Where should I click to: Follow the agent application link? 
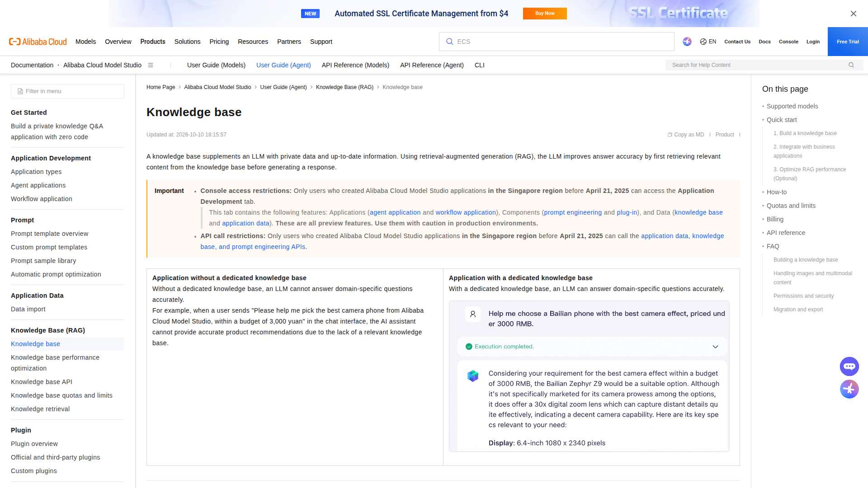point(395,212)
